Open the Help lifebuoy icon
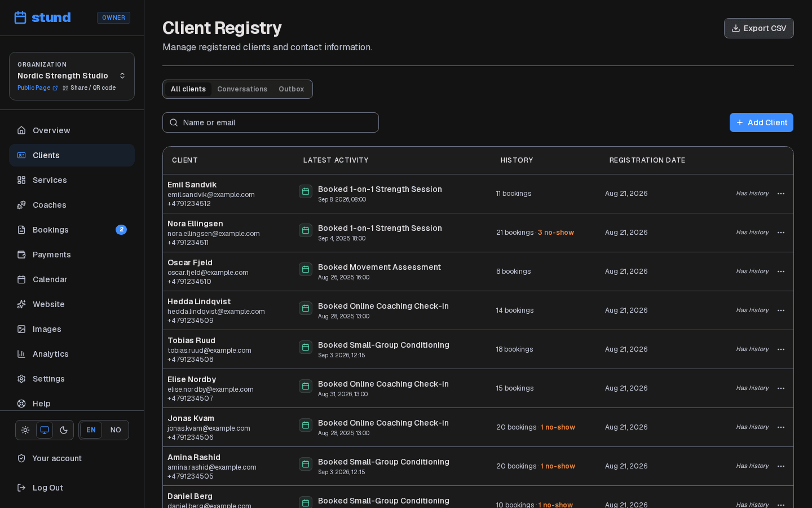Screen dimensions: 812x508 [x=21, y=404]
